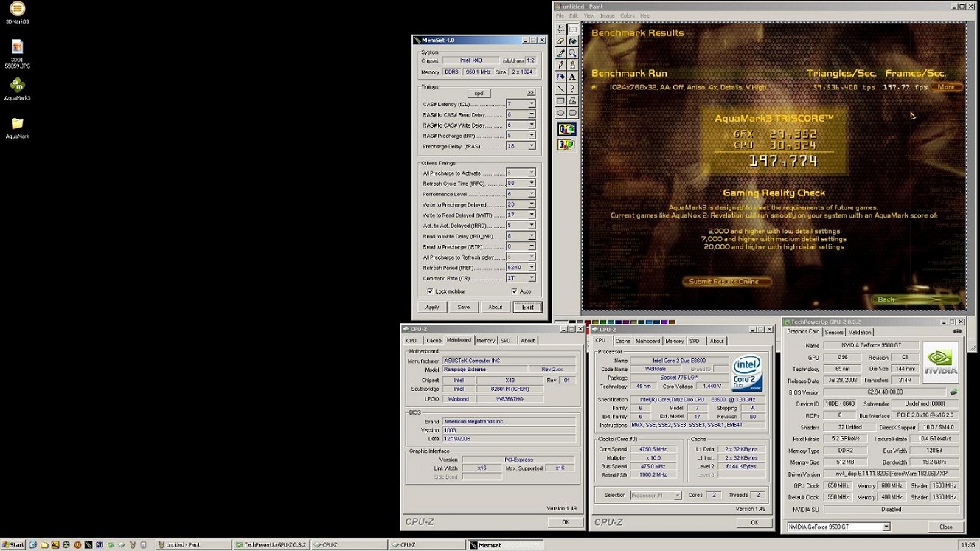Pick the Eraser tool in Paint

(x=560, y=41)
